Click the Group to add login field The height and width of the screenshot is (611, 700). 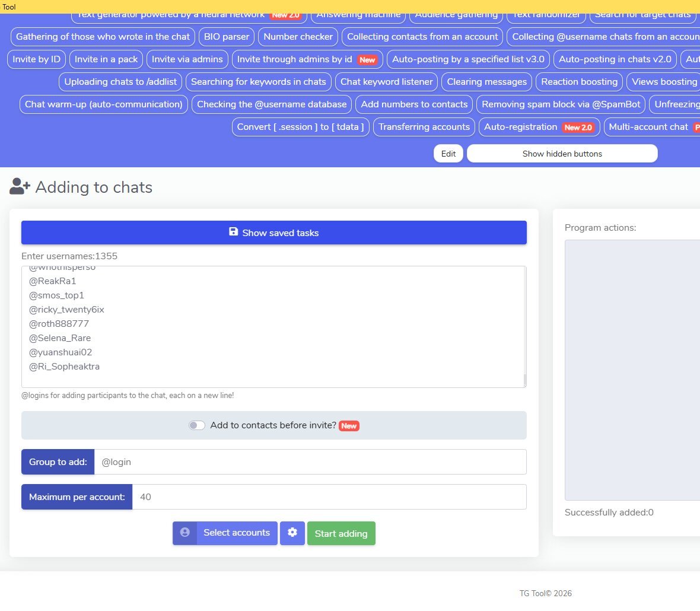coord(310,462)
